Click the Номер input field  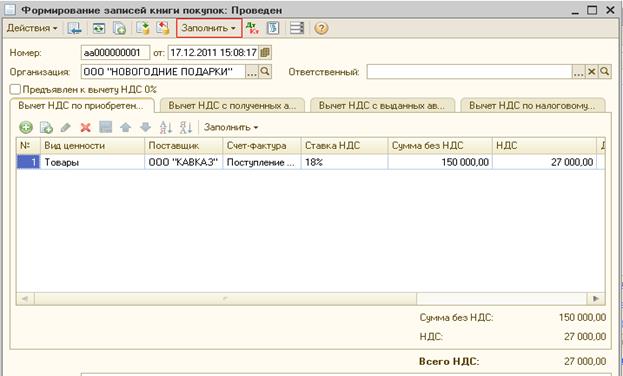coord(115,52)
